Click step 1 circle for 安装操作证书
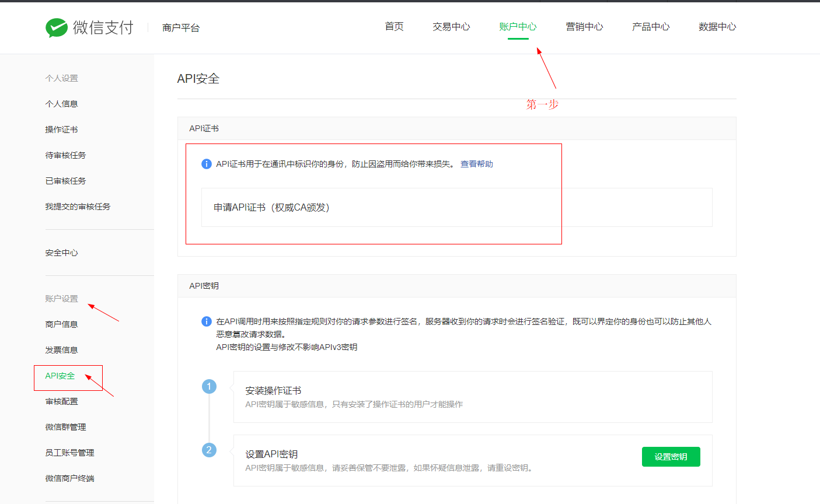The height and width of the screenshot is (504, 820). [209, 386]
